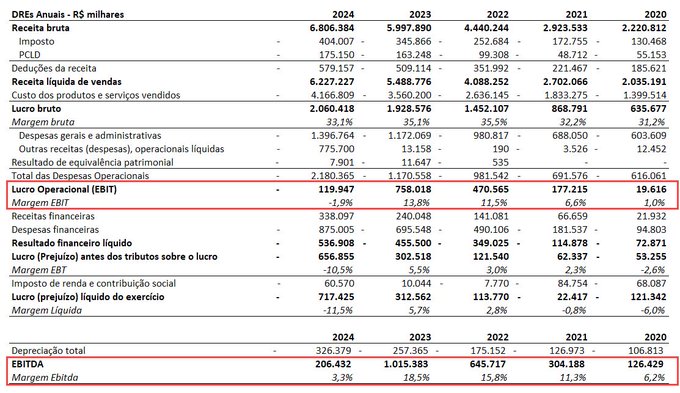Click 'Imposto de renda e contribuição social' label
Image resolution: width=680 pixels, height=393 pixels.
[94, 283]
